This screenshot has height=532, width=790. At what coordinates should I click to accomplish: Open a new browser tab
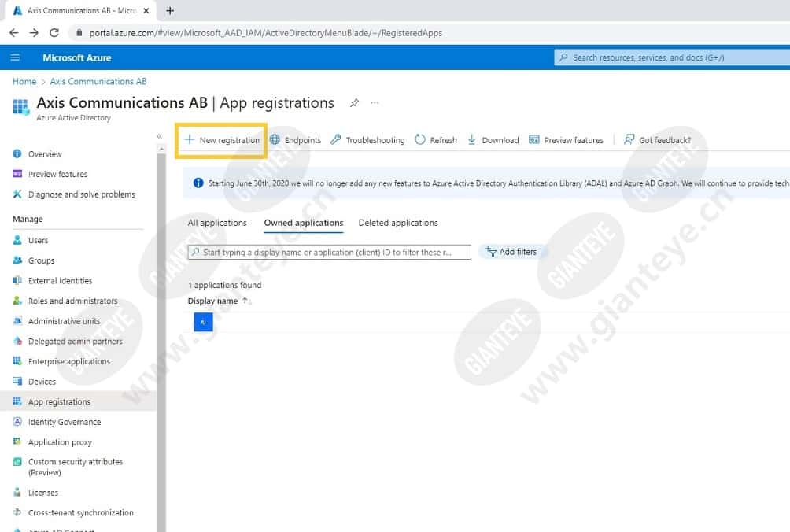coord(170,10)
